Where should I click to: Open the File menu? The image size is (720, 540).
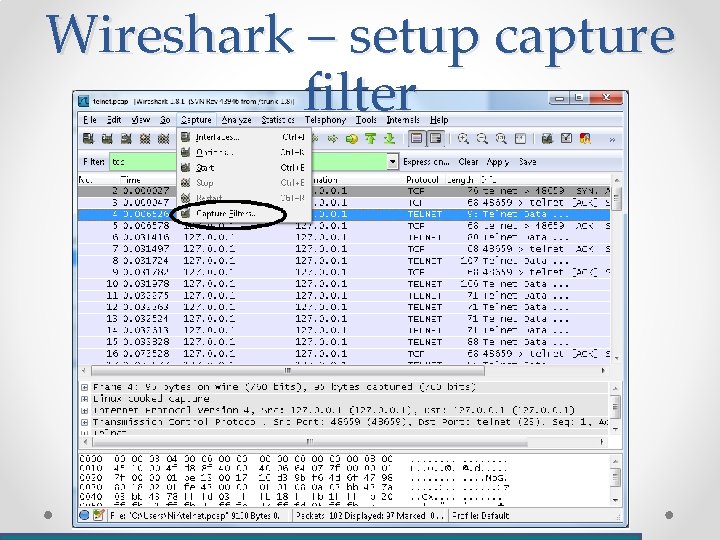(x=90, y=120)
